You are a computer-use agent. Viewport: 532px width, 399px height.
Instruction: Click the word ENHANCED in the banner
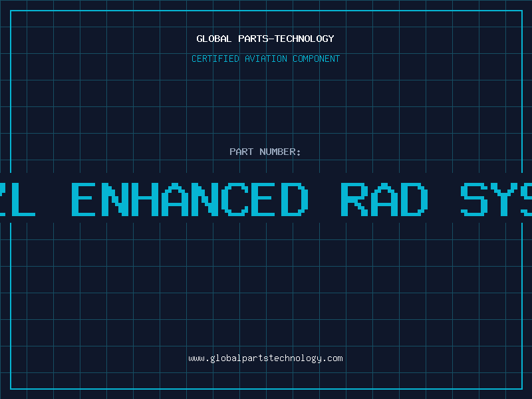[x=190, y=199]
